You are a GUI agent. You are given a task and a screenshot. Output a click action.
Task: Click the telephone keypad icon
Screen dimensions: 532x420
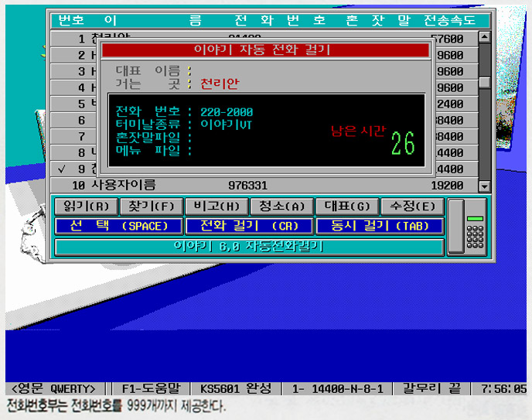[x=475, y=237]
